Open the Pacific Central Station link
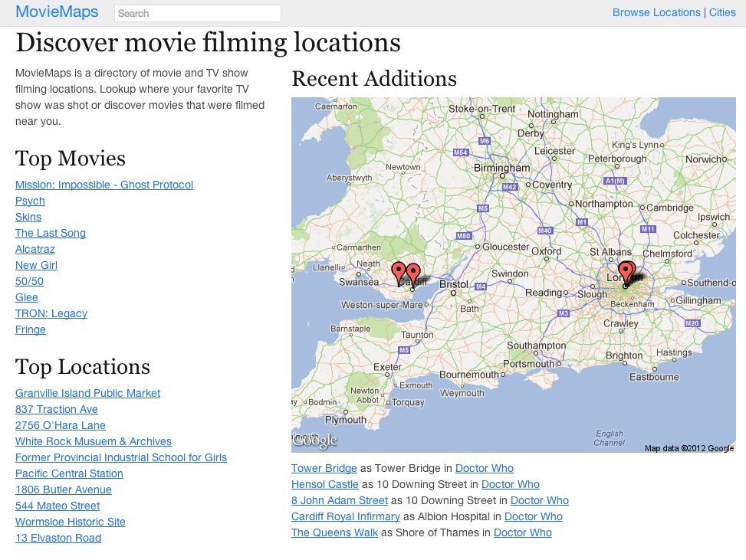The height and width of the screenshot is (560, 746). 69,474
